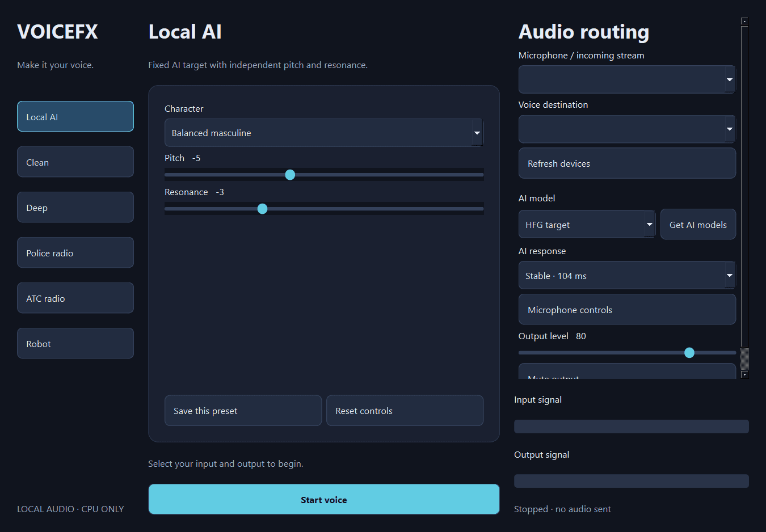766x532 pixels.
Task: Click the 'LOCAL AUDIO · CPU ONLY' footer text
Action: pos(70,509)
